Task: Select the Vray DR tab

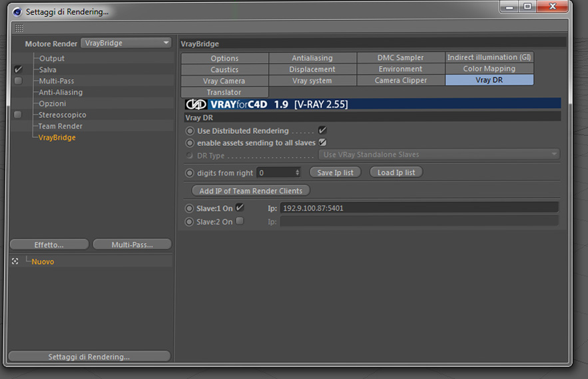Action: pyautogui.click(x=489, y=80)
